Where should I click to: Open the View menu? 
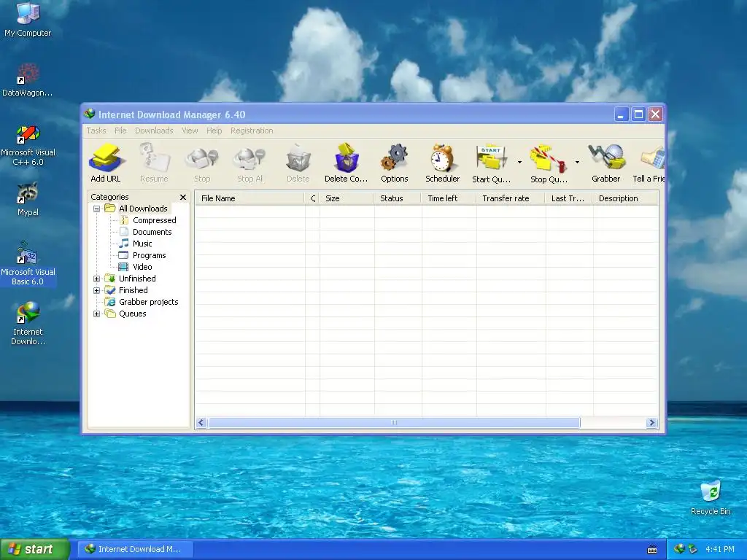(x=190, y=131)
